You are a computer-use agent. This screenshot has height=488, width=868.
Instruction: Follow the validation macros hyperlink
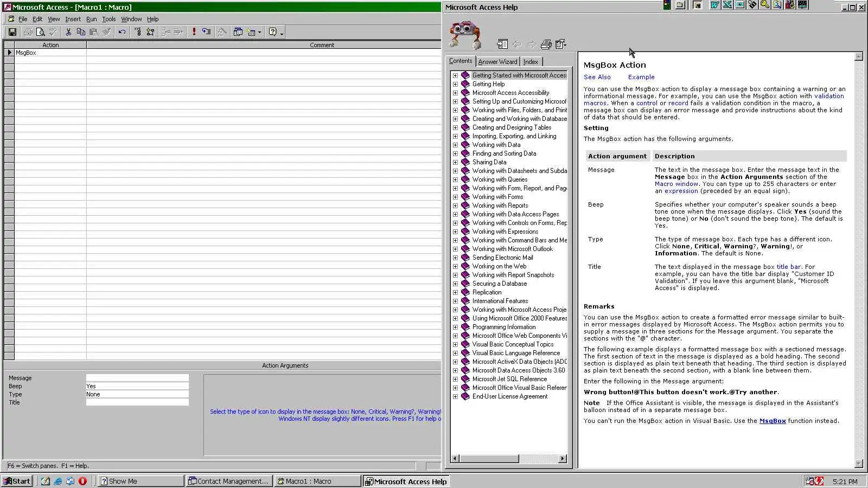click(x=829, y=96)
